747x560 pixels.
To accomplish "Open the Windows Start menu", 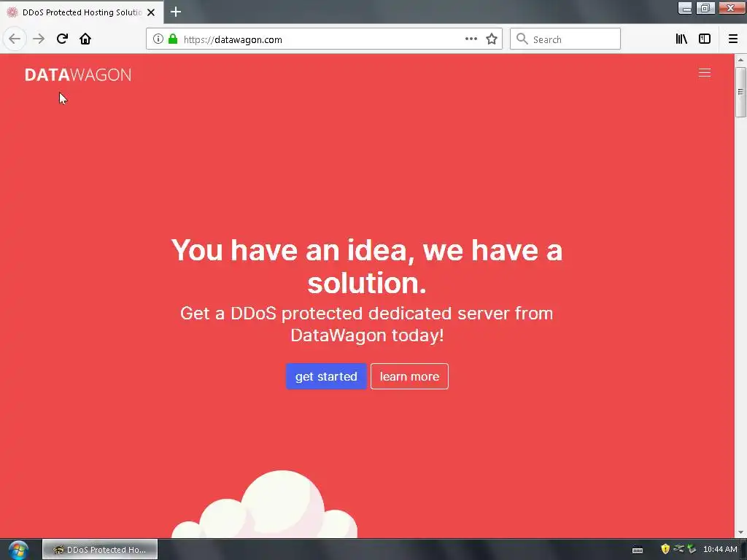I will (18, 550).
